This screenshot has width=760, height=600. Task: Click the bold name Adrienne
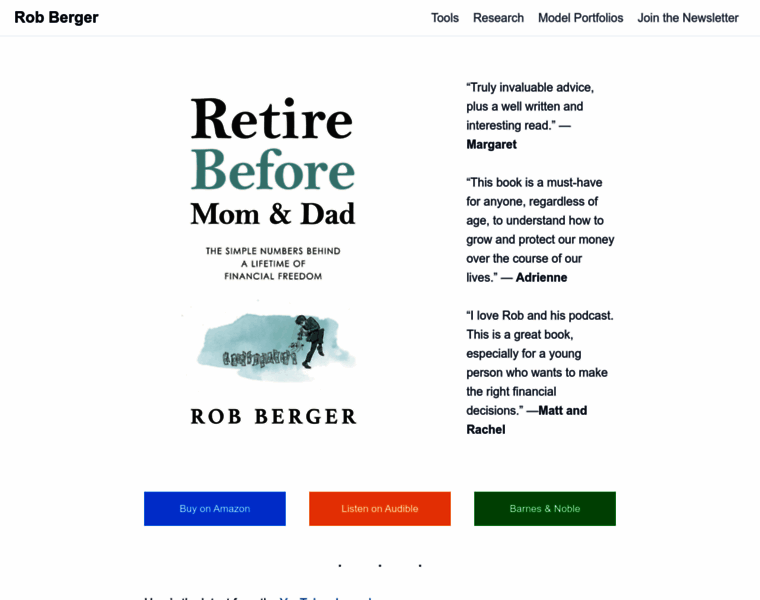tap(541, 277)
